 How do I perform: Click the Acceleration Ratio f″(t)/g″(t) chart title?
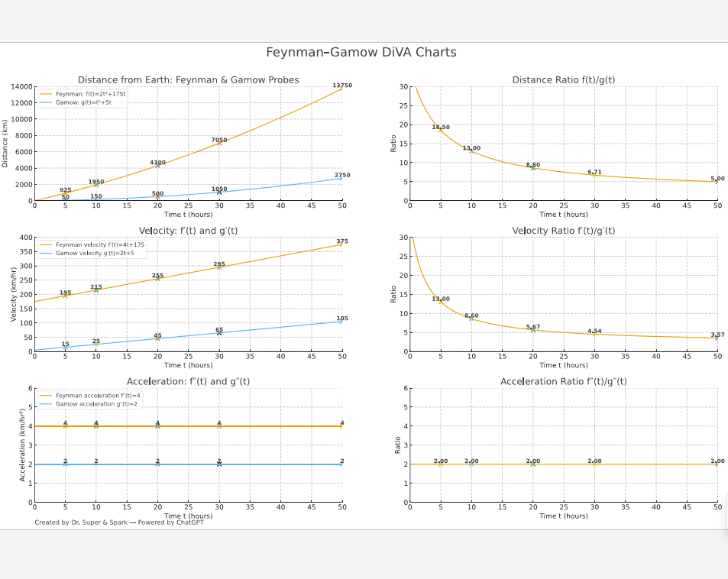[x=563, y=381]
